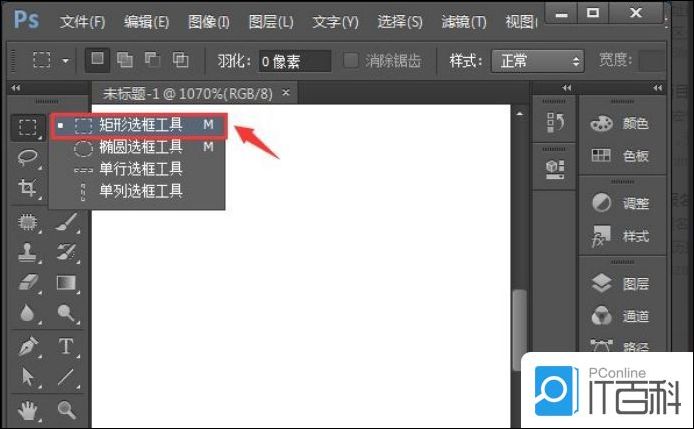Switch to the 未标题-1 document tab

[x=188, y=93]
